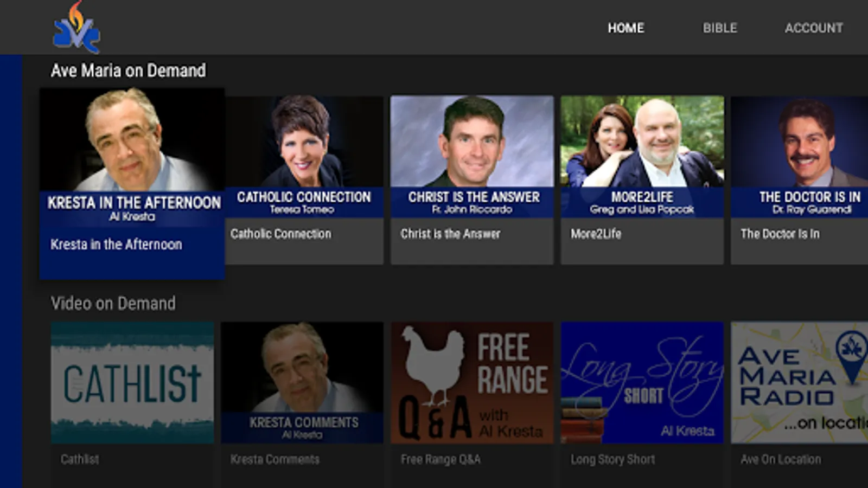Viewport: 868px width, 488px height.
Task: Switch to the BIBLE tab
Action: pyautogui.click(x=720, y=28)
